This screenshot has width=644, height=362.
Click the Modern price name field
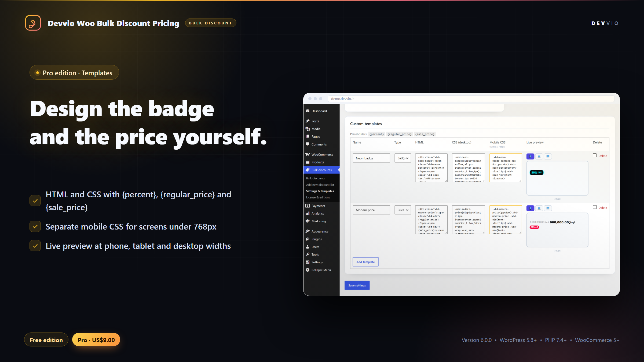coord(371,210)
